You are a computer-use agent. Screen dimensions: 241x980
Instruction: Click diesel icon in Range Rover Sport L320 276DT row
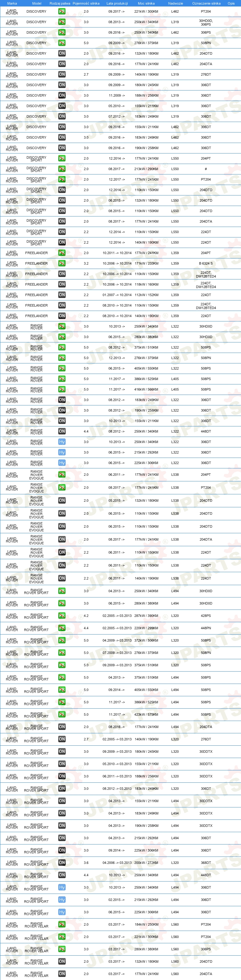[62, 739]
